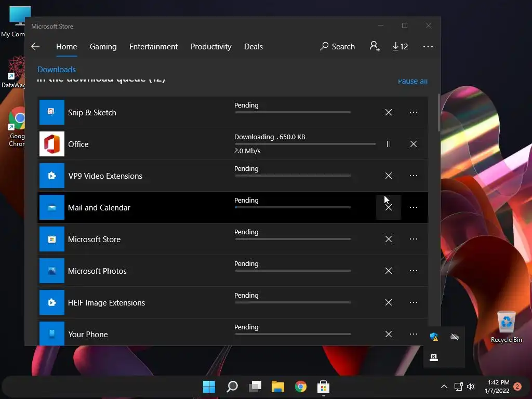Open more options for Microsoft Store row
The image size is (532, 399).
coord(413,239)
